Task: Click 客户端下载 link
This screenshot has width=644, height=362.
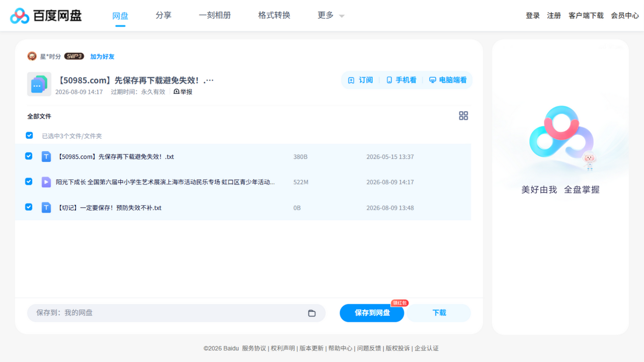Action: (x=586, y=16)
